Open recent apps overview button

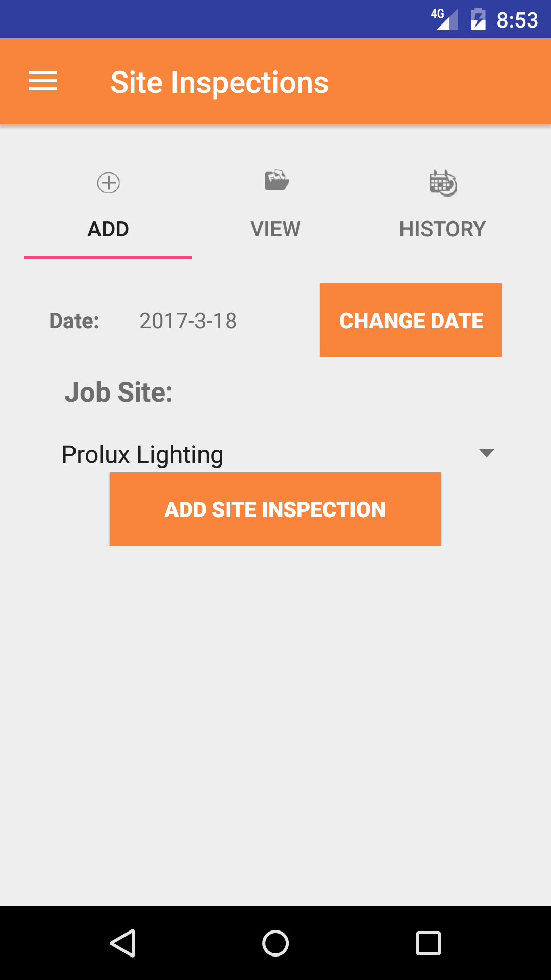[x=428, y=943]
